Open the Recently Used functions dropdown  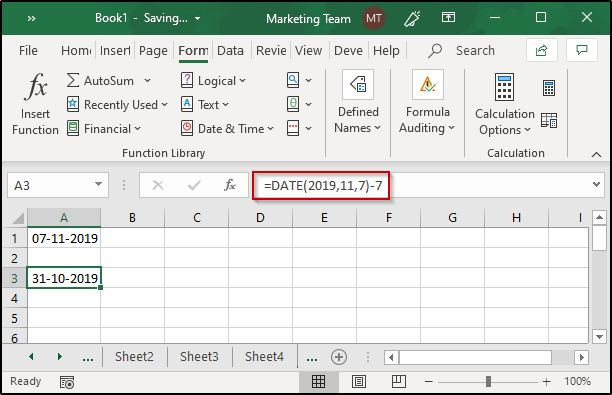[117, 105]
